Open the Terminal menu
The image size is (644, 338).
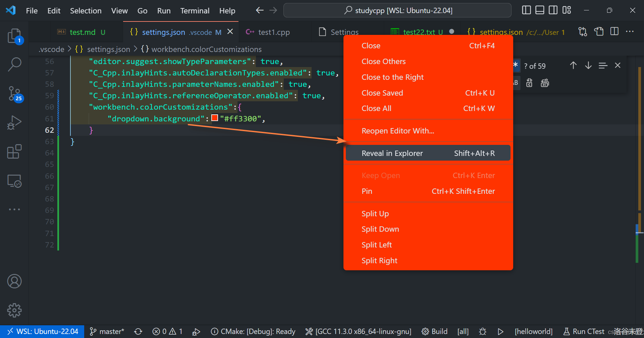click(195, 11)
